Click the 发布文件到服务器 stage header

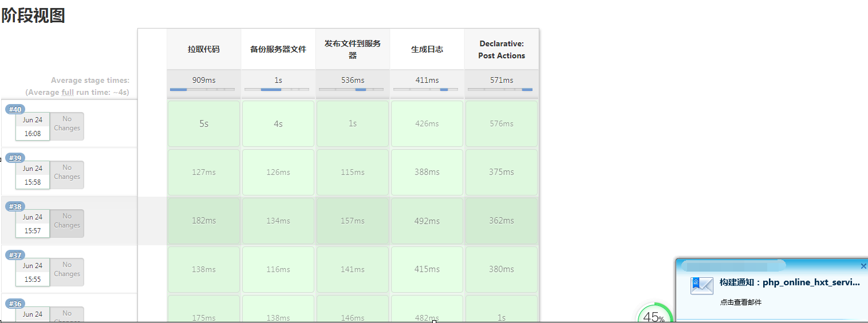(x=353, y=49)
